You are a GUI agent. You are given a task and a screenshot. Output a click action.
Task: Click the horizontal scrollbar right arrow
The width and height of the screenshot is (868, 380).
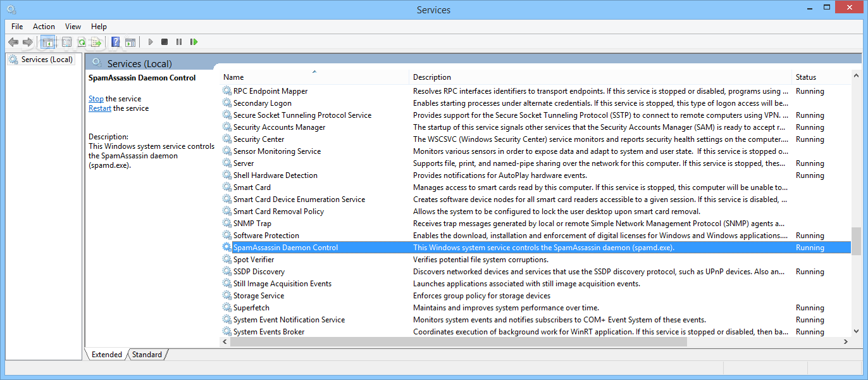coord(846,341)
